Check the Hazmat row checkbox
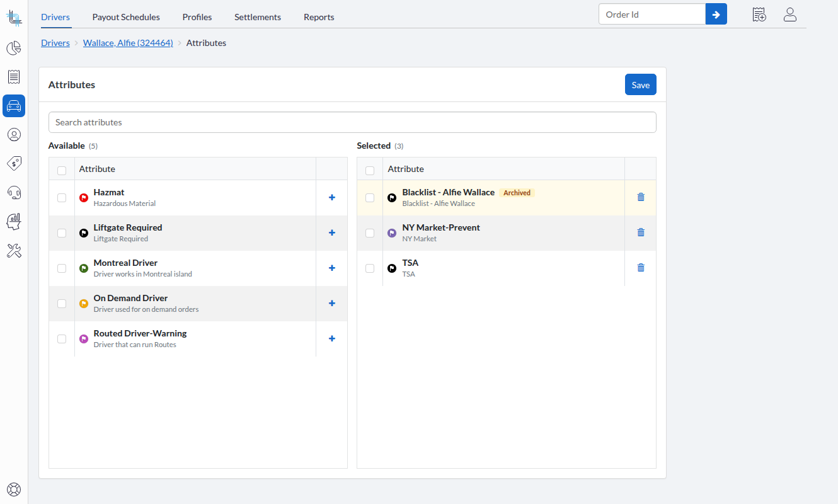The width and height of the screenshot is (838, 504). point(62,198)
